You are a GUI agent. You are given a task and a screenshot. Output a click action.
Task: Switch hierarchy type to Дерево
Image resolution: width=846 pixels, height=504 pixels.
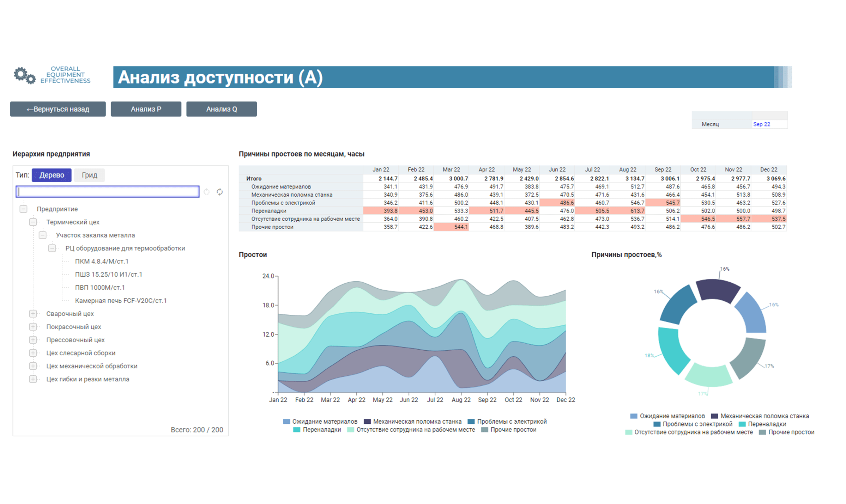52,175
